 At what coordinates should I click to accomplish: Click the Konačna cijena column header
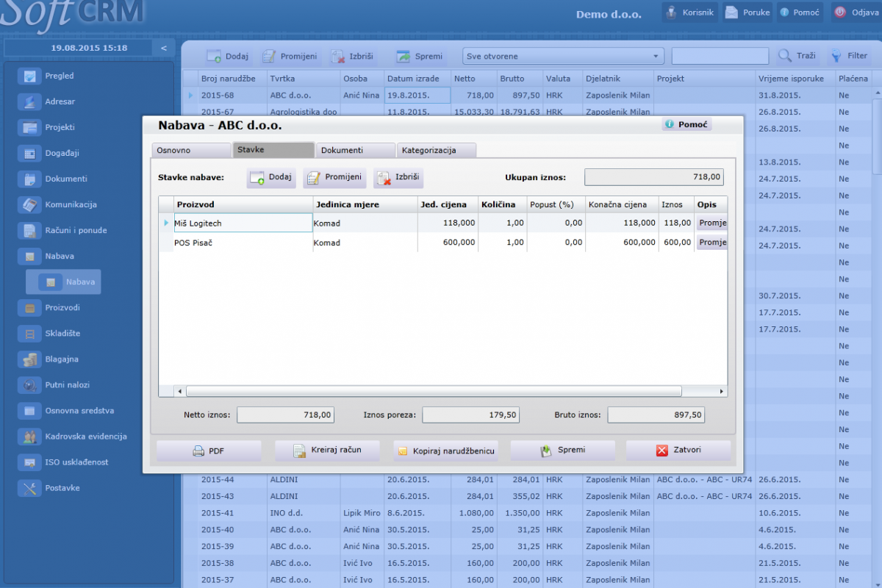coord(621,204)
